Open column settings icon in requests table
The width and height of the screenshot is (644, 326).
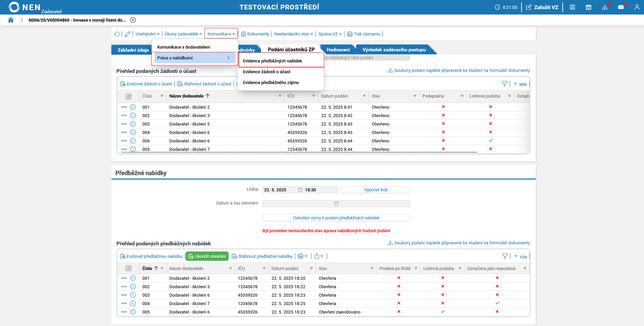129,97
